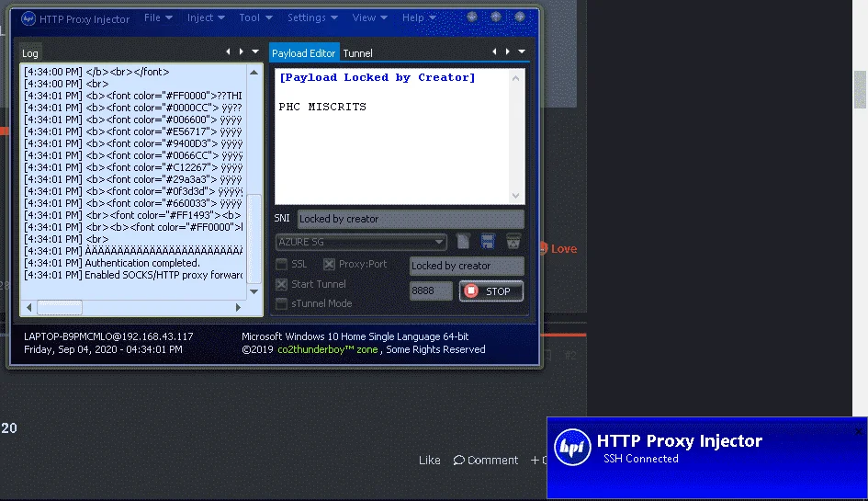This screenshot has height=501, width=868.
Task: Open the Log panel tab list dropdown arrow
Action: pyautogui.click(x=255, y=51)
